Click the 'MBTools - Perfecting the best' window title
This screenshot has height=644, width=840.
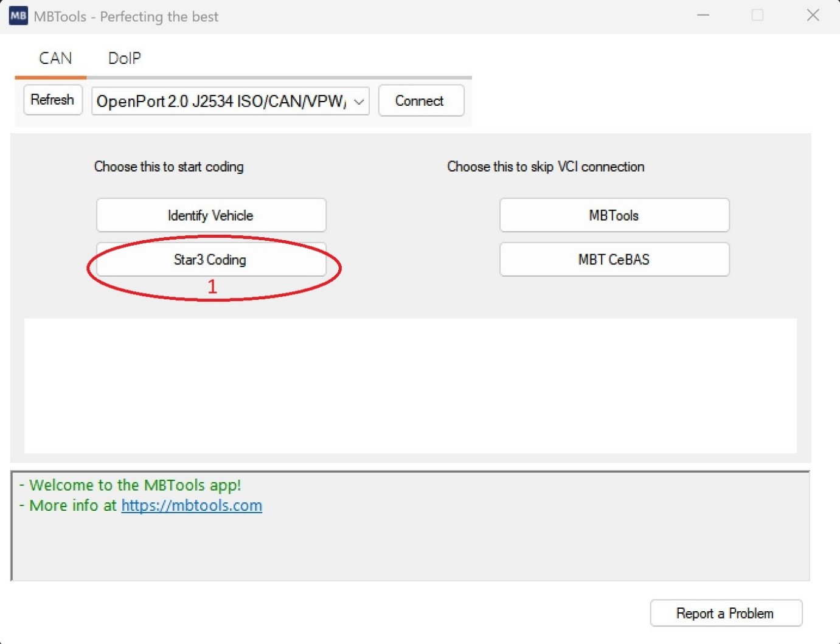tap(126, 16)
